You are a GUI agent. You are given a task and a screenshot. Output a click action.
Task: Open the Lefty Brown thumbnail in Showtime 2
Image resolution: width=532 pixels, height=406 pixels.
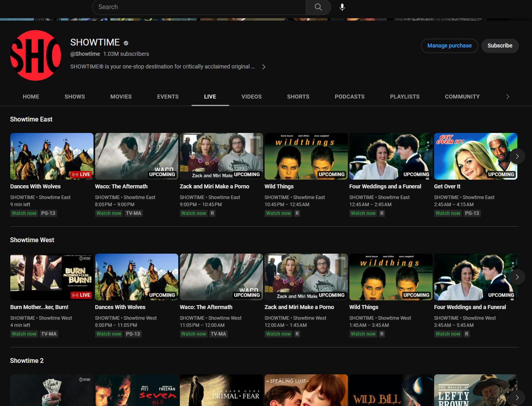point(476,390)
